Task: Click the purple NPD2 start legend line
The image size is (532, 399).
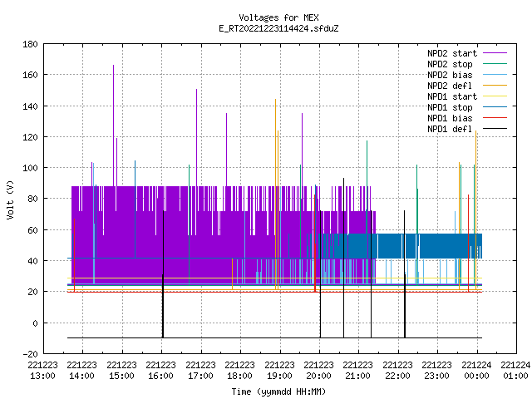Action: 495,53
